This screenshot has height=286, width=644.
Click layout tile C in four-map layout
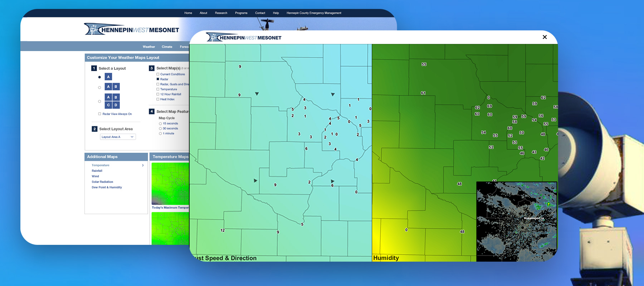tap(108, 105)
